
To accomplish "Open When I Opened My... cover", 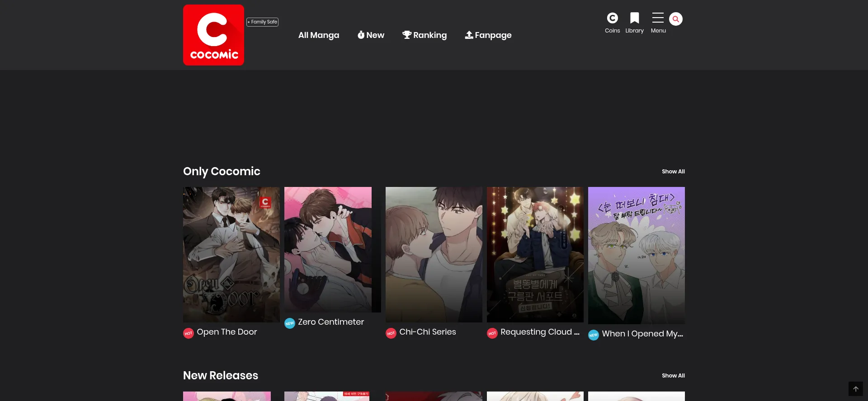I will [x=636, y=256].
